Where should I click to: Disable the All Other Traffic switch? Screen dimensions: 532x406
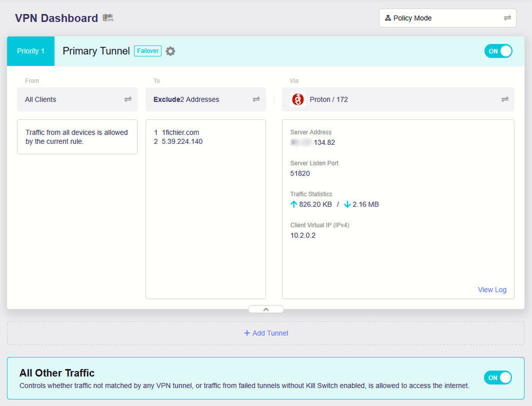[498, 377]
